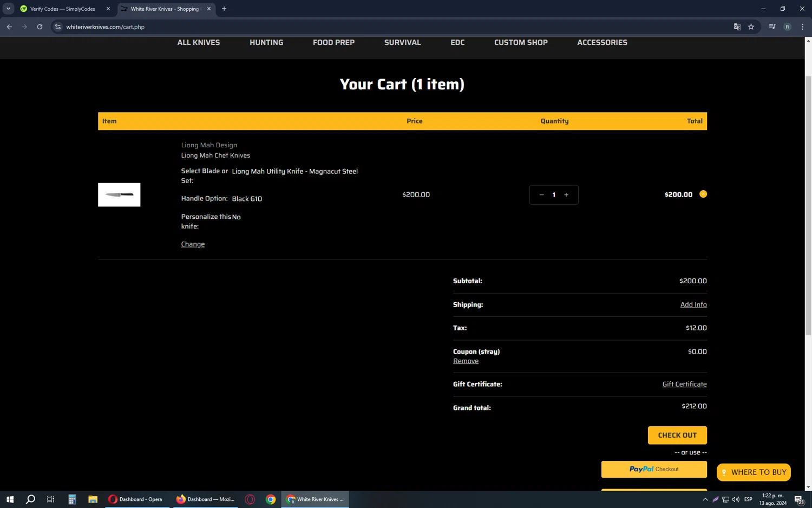This screenshot has width=812, height=508.
Task: Remove the stray coupon
Action: pos(466,361)
